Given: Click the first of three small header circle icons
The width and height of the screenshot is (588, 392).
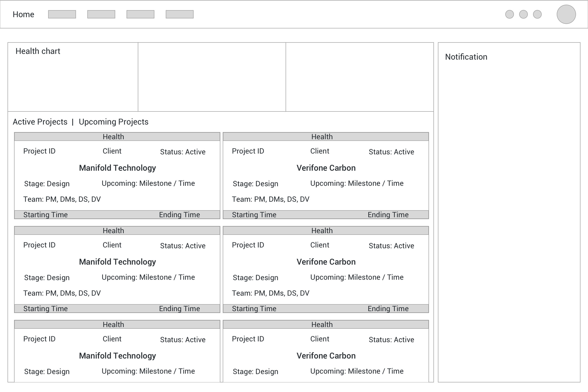Looking at the screenshot, I should click(509, 14).
